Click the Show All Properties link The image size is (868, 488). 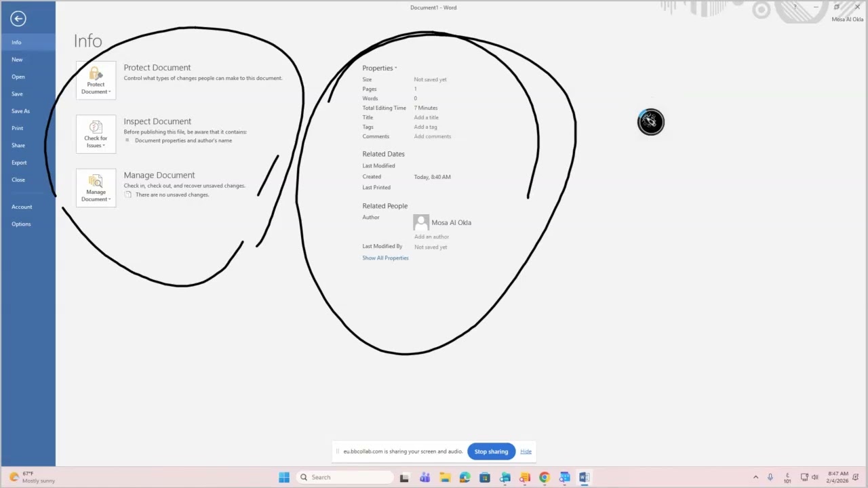tap(385, 258)
